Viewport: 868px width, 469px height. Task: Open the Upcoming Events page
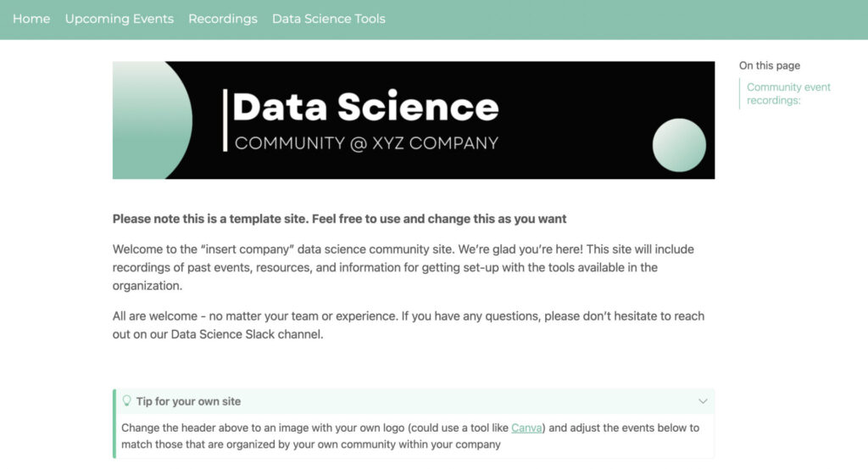(x=120, y=19)
